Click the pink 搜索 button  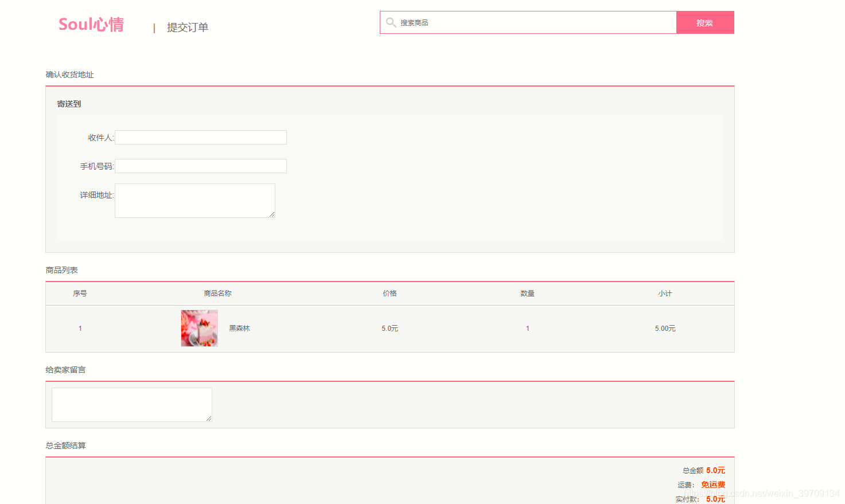[x=705, y=22]
